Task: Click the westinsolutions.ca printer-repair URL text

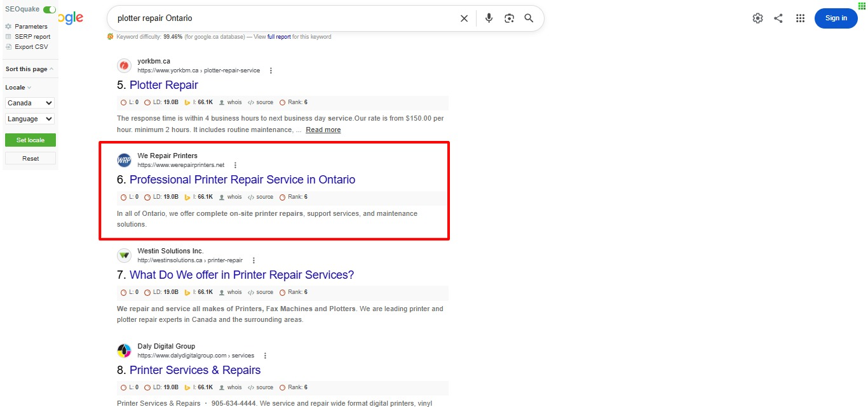Action: (190, 260)
